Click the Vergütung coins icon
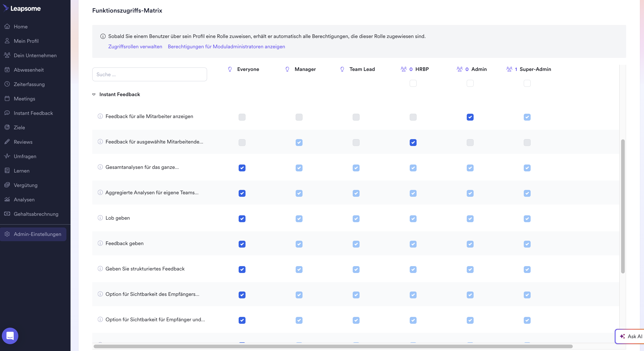The height and width of the screenshot is (351, 644). (x=7, y=185)
